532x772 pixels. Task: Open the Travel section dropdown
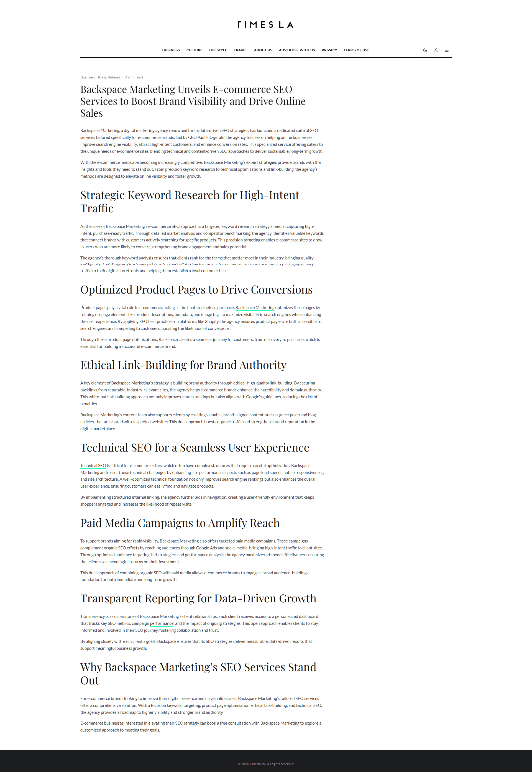(240, 50)
